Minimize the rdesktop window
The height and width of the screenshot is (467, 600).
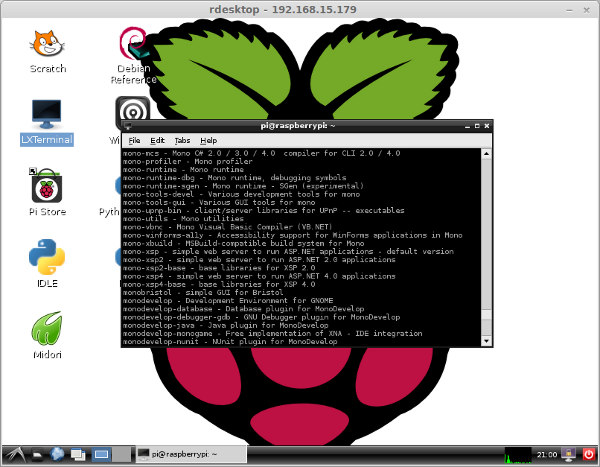click(569, 10)
